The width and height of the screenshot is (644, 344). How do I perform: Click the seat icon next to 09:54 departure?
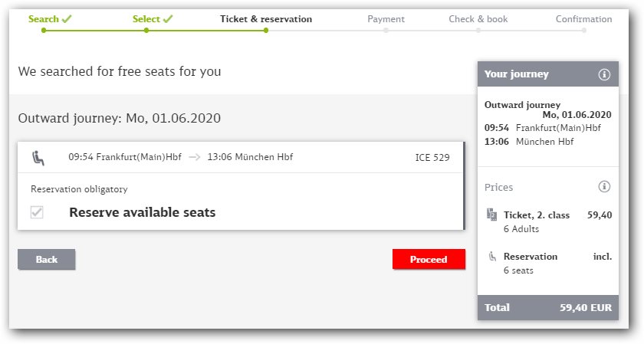tap(38, 158)
